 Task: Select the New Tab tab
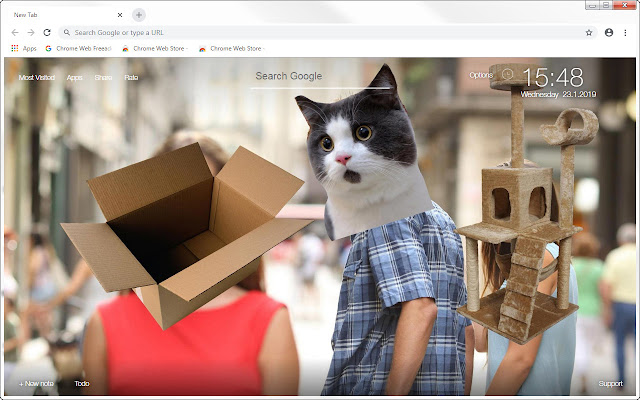point(65,15)
